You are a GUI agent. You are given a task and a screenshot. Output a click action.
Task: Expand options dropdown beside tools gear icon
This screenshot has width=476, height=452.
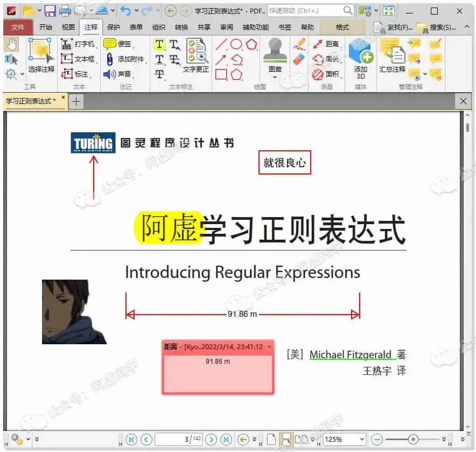click(x=23, y=74)
